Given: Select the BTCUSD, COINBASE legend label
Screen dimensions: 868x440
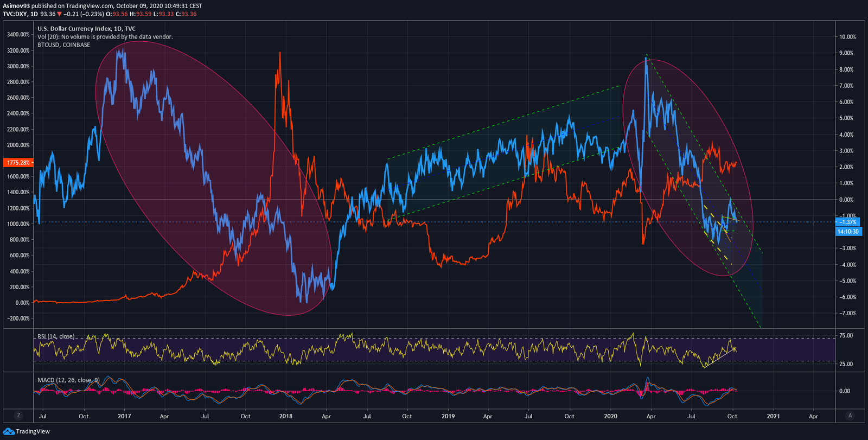Looking at the screenshot, I should coord(63,45).
